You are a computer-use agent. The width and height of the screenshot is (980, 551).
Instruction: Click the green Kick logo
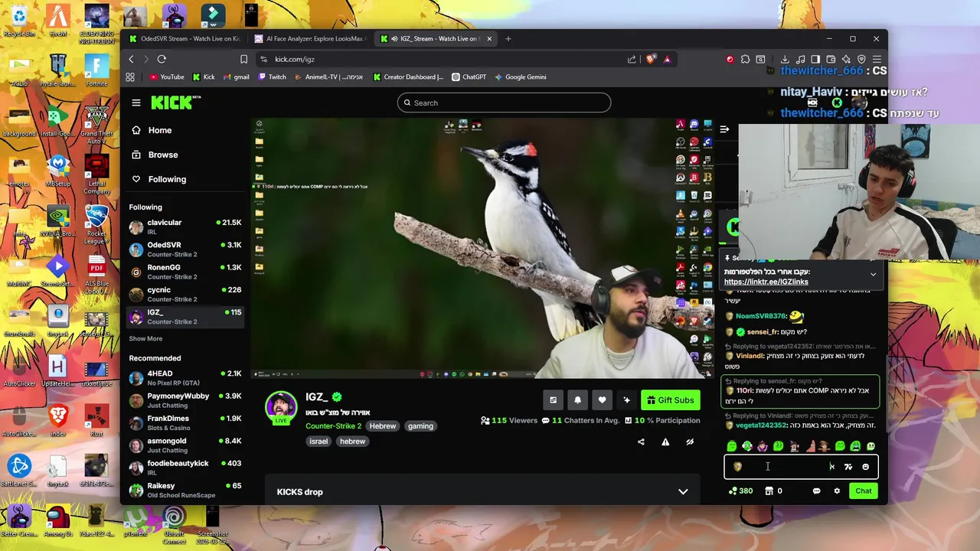click(175, 103)
